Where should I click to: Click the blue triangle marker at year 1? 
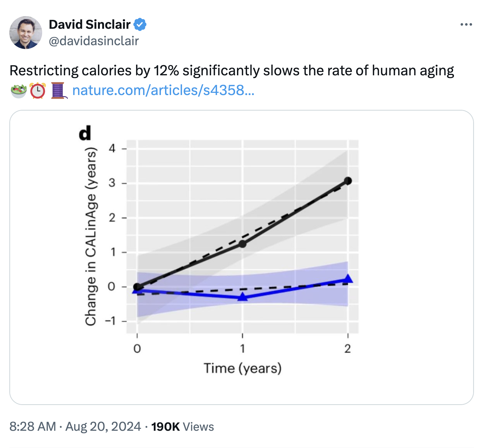[242, 297]
